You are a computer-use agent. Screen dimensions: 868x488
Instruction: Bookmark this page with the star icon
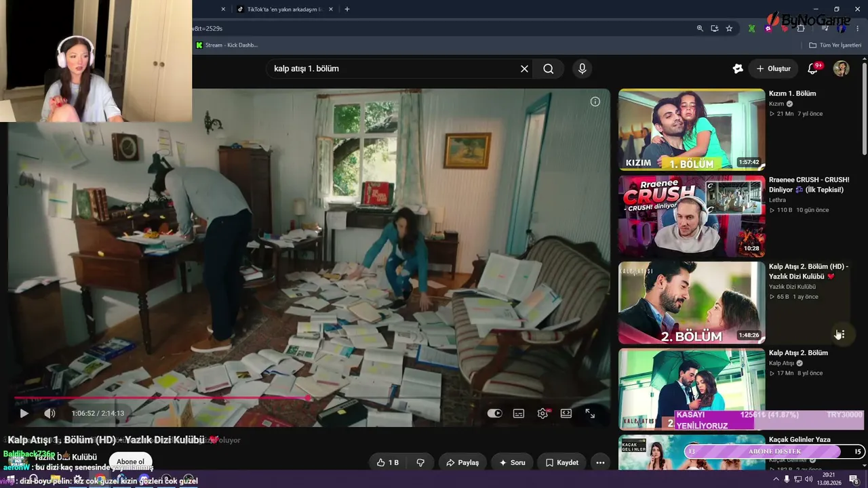pos(729,28)
